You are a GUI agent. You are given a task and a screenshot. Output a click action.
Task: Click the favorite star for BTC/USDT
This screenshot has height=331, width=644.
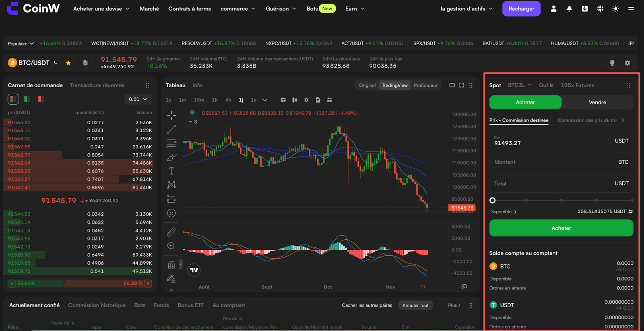click(68, 63)
